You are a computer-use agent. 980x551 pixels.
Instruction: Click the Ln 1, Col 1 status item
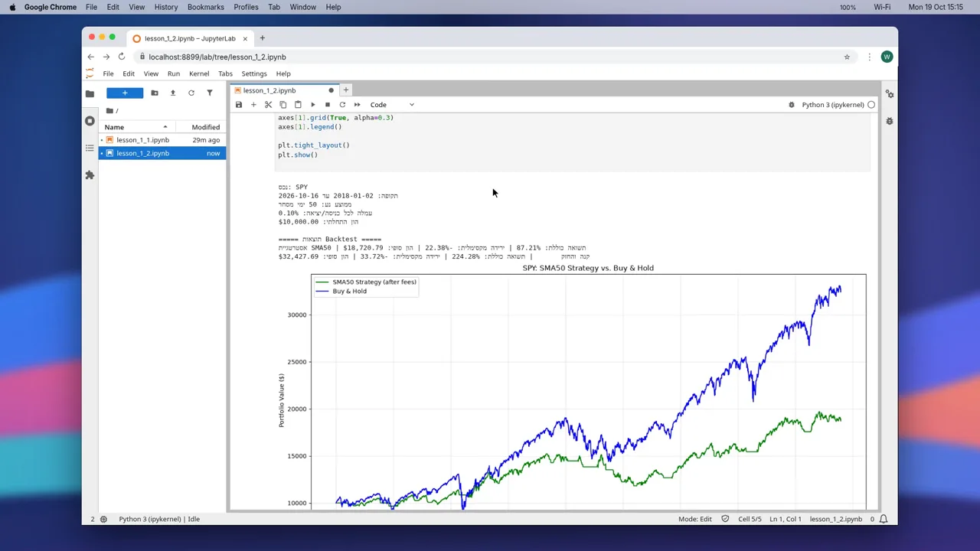pyautogui.click(x=785, y=519)
